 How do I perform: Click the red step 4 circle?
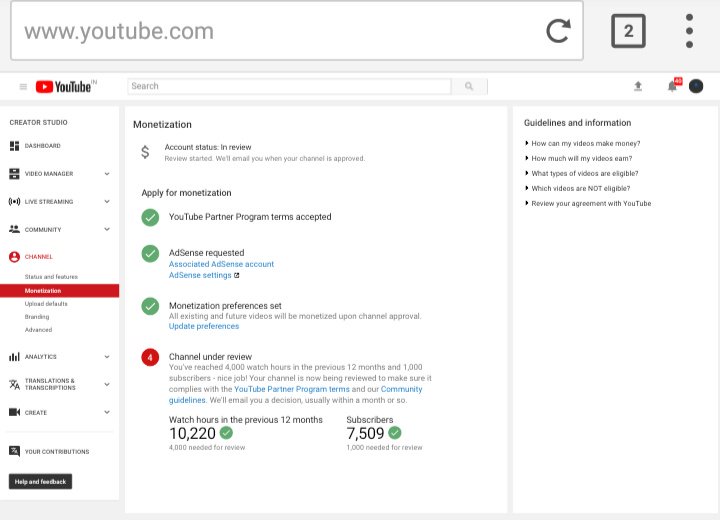(x=150, y=357)
